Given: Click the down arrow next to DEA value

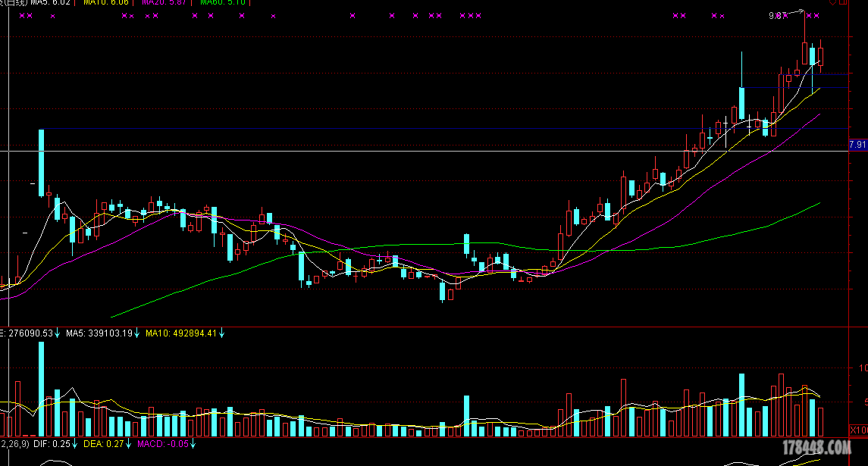Looking at the screenshot, I should (129, 443).
